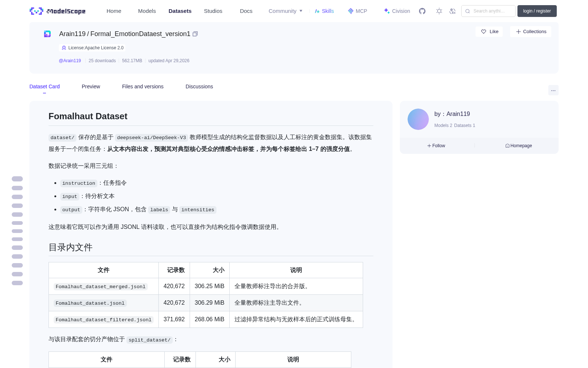
Task: Add dataset to Collections
Action: point(531,32)
